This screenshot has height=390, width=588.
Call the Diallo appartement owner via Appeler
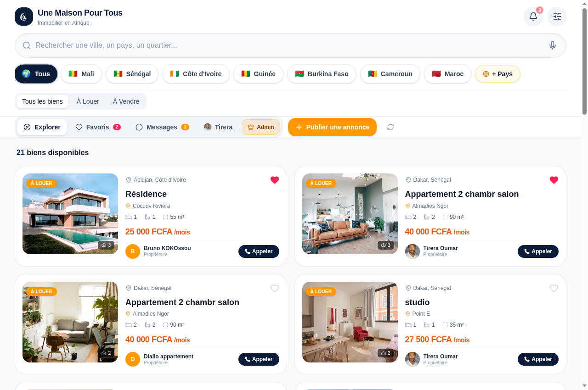259,359
